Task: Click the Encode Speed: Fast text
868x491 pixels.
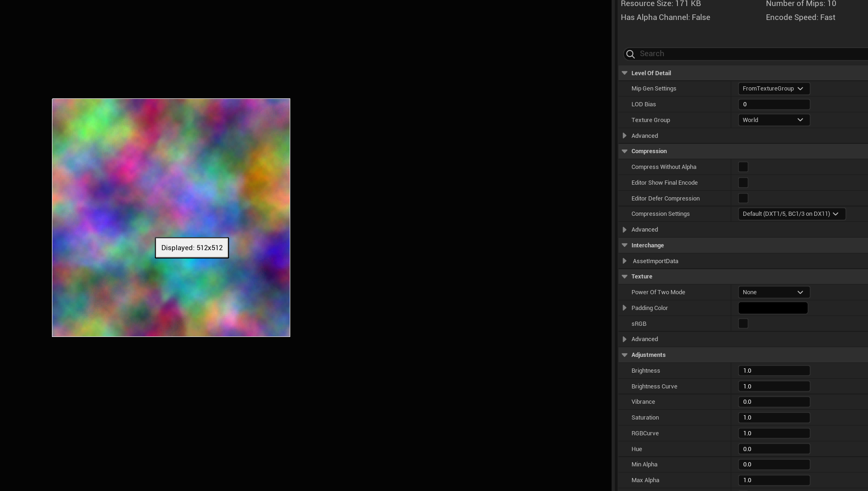Action: click(800, 17)
